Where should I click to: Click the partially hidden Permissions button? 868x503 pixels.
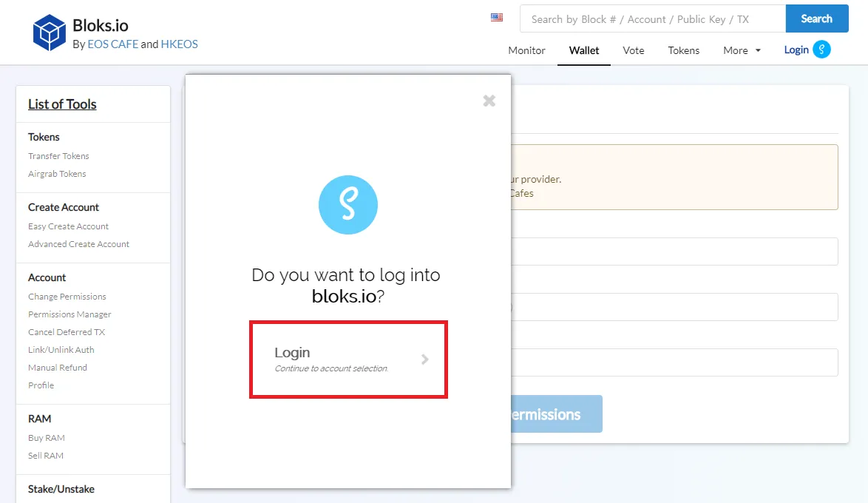tap(556, 413)
